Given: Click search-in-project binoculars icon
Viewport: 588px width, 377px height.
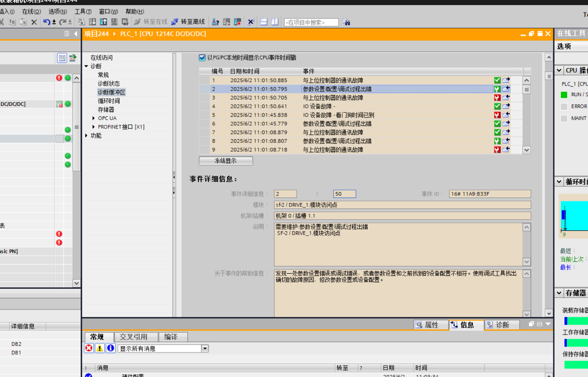Looking at the screenshot, I should (x=346, y=22).
